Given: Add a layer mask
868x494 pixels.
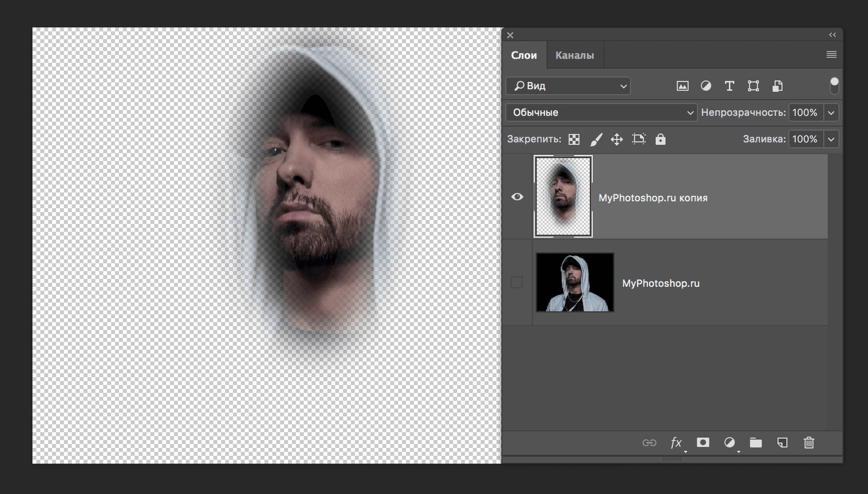Looking at the screenshot, I should tap(703, 442).
